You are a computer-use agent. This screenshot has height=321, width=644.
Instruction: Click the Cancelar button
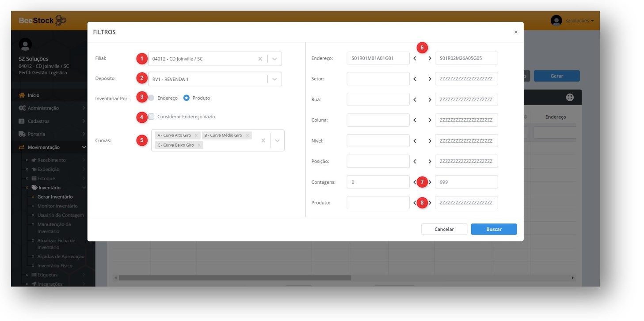444,229
